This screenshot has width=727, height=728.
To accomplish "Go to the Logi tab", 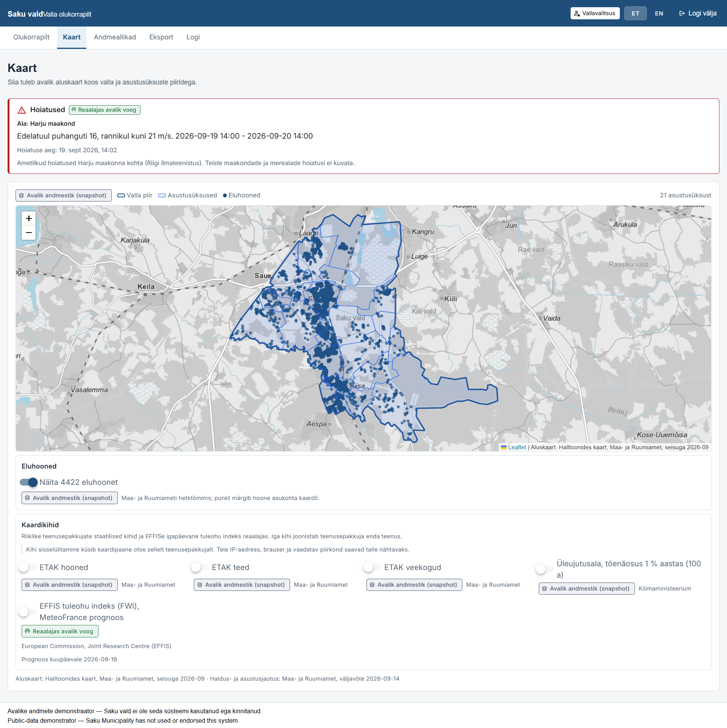I will pos(193,37).
